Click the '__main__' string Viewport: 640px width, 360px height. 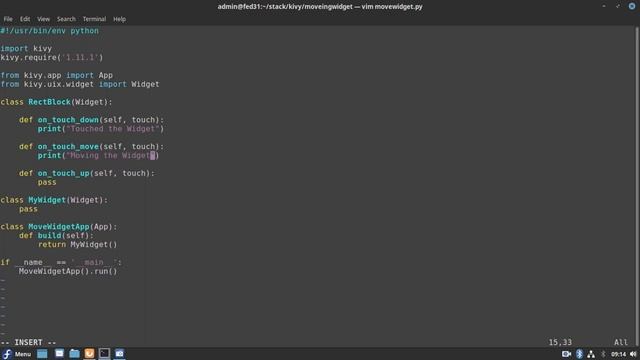(x=94, y=262)
